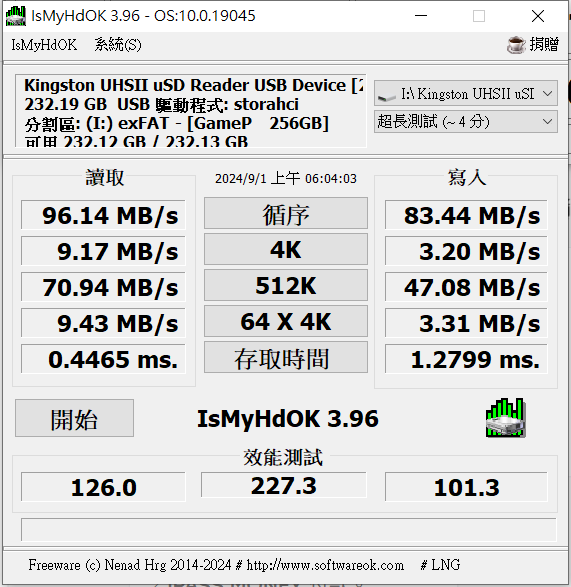Open the drive selector I:\ Kingston dropdown
This screenshot has width=571, height=587.
[x=466, y=93]
